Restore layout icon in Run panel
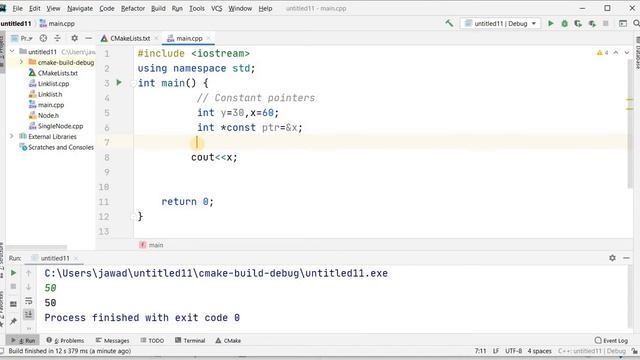 click(13, 304)
